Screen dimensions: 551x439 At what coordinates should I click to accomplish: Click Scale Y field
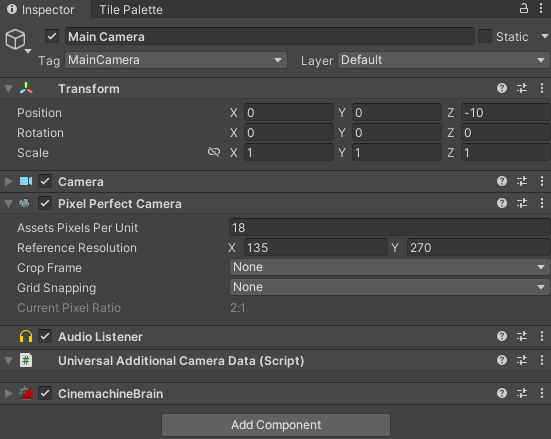coord(397,153)
